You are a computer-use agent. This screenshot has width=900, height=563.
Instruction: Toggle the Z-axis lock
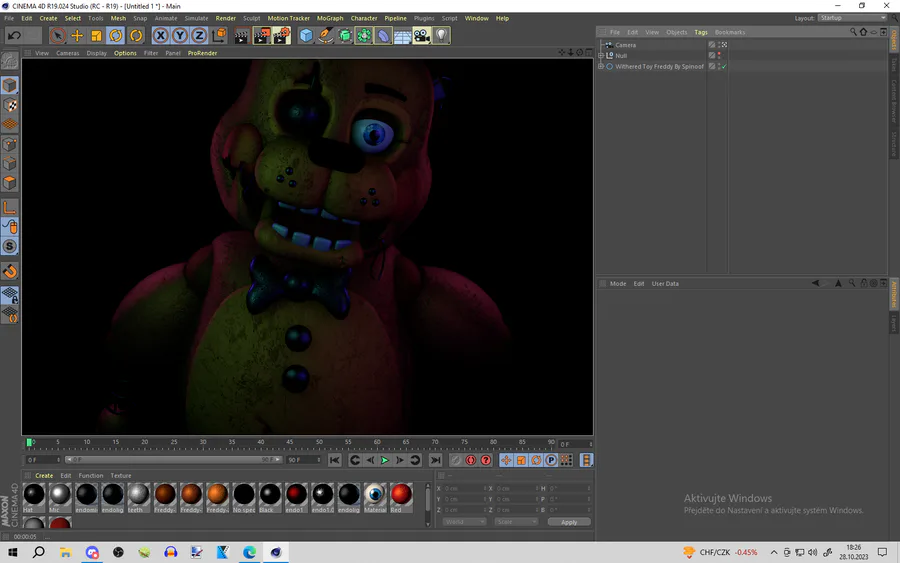coord(199,36)
